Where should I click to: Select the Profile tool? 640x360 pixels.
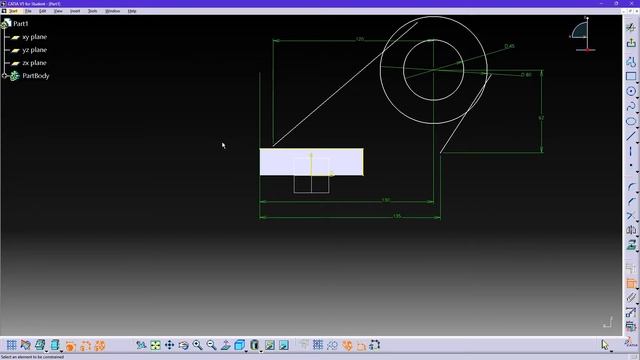coord(631,62)
